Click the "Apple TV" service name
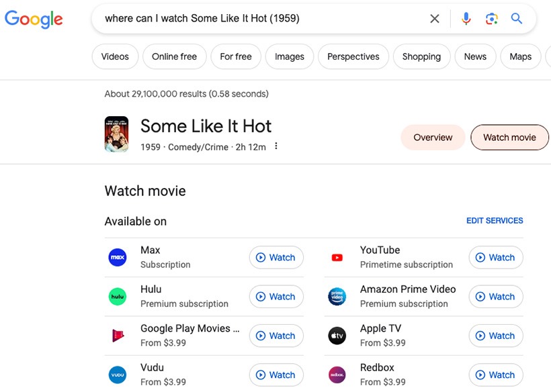Screen dimensions: 551x392 click(380, 328)
